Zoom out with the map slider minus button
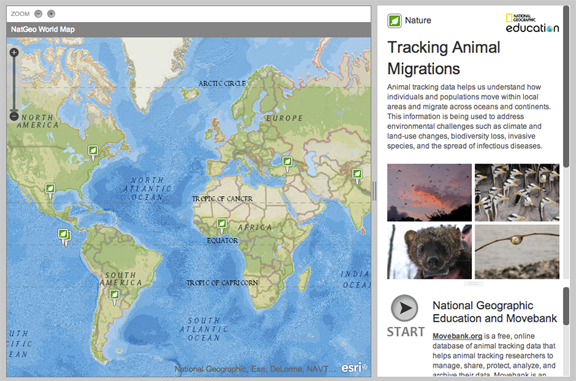 pyautogui.click(x=14, y=116)
